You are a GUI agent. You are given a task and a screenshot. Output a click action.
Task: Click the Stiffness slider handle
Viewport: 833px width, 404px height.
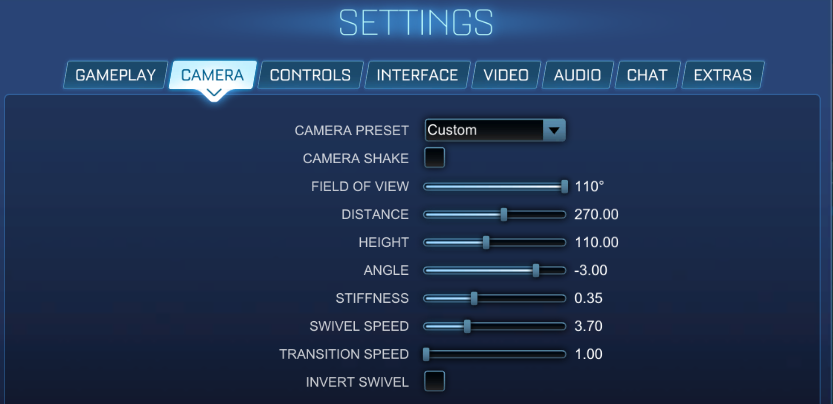[x=474, y=298]
